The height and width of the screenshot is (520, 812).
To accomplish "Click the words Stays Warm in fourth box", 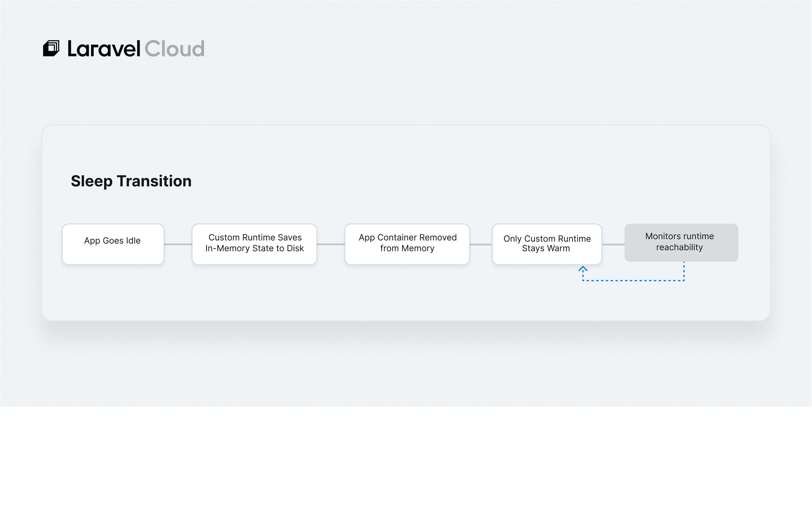I will coord(546,249).
